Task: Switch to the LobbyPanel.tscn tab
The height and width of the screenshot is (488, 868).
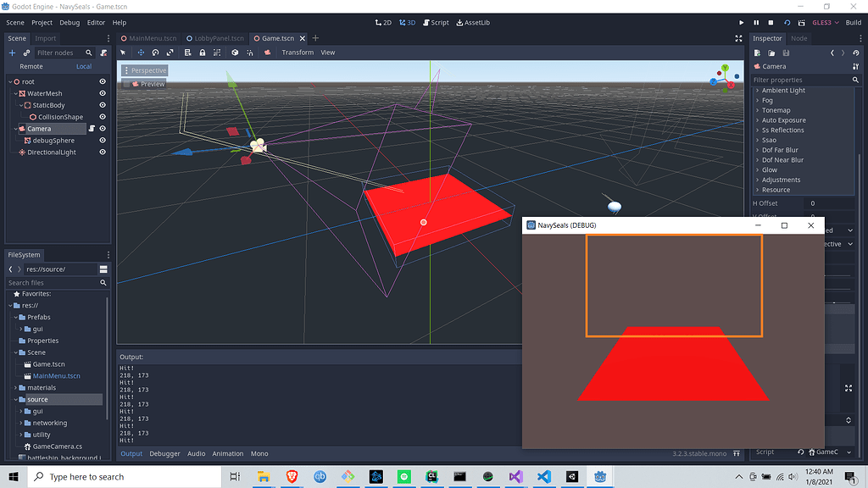Action: (215, 38)
